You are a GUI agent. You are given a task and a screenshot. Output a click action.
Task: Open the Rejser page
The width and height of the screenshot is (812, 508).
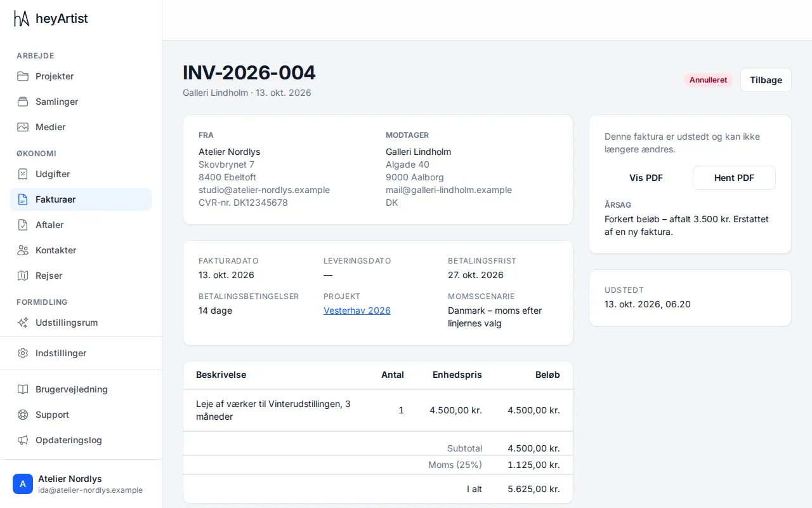click(x=81, y=276)
